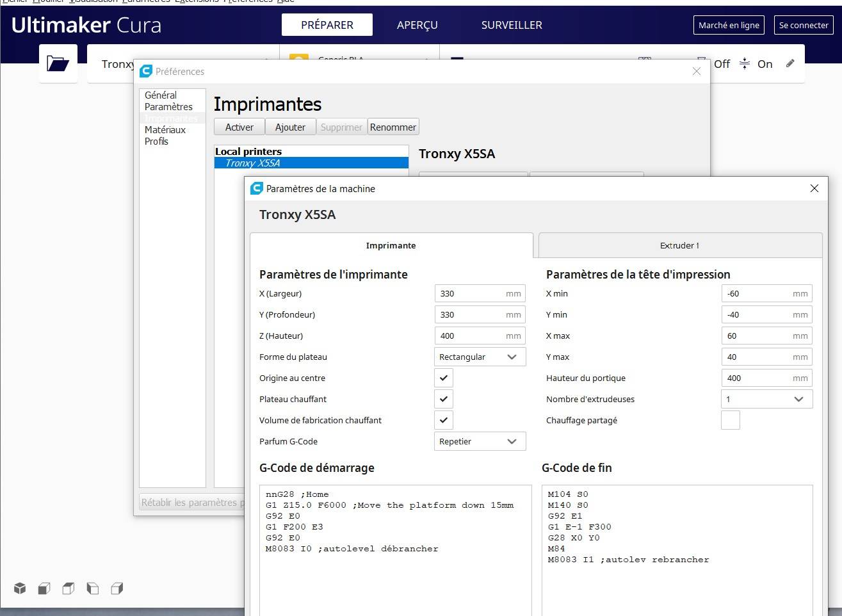Switch to left side view cube icon

click(x=93, y=588)
